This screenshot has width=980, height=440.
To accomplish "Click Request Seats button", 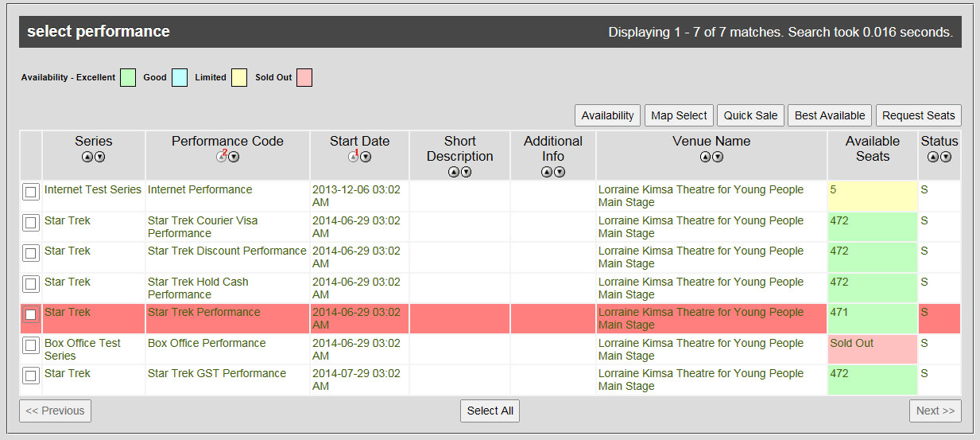I will pos(919,115).
